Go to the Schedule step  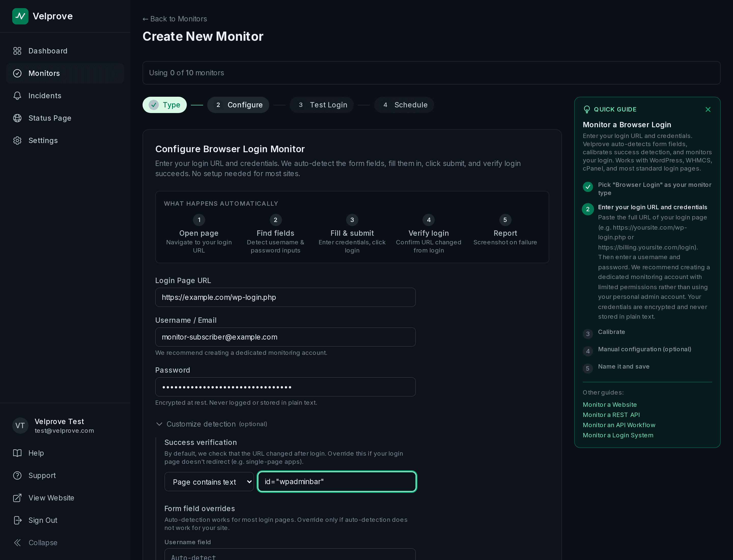(404, 105)
